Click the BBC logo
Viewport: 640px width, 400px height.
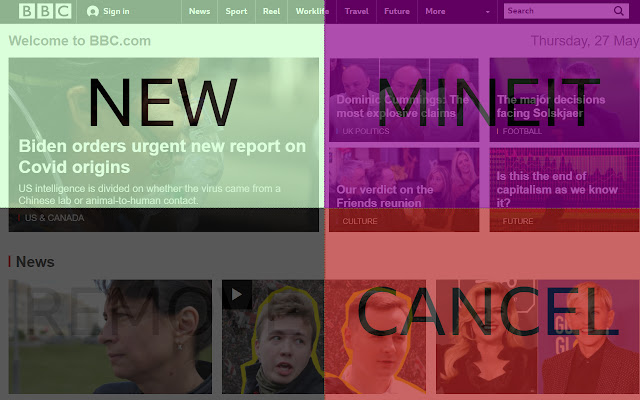45,11
